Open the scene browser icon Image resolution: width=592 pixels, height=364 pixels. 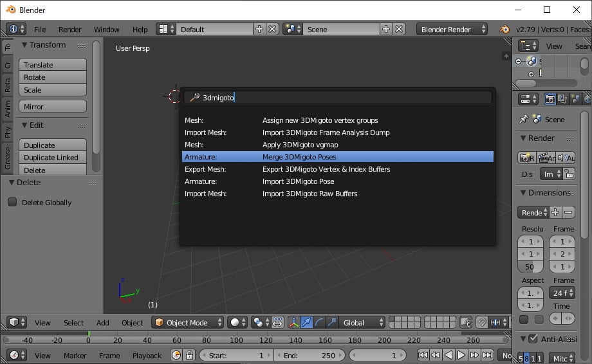point(293,29)
